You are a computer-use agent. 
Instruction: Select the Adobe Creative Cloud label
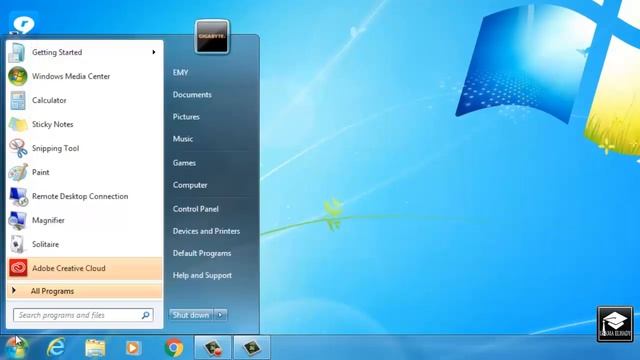pos(69,268)
